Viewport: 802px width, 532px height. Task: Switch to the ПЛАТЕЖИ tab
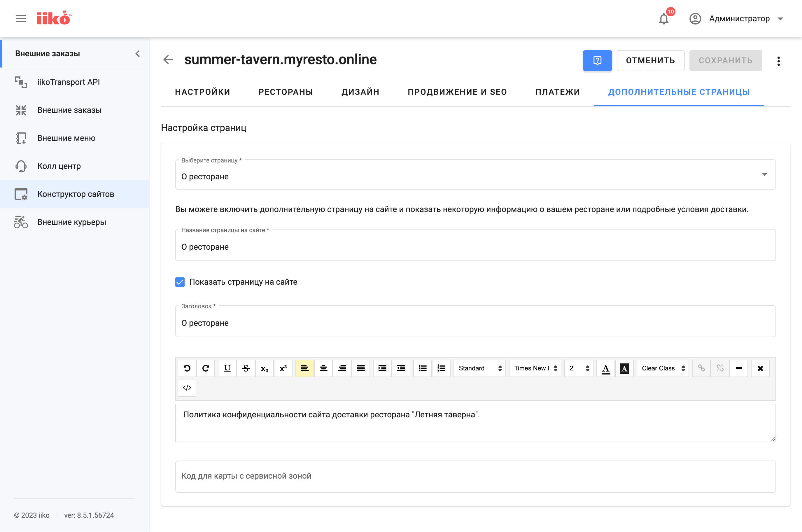tap(558, 92)
